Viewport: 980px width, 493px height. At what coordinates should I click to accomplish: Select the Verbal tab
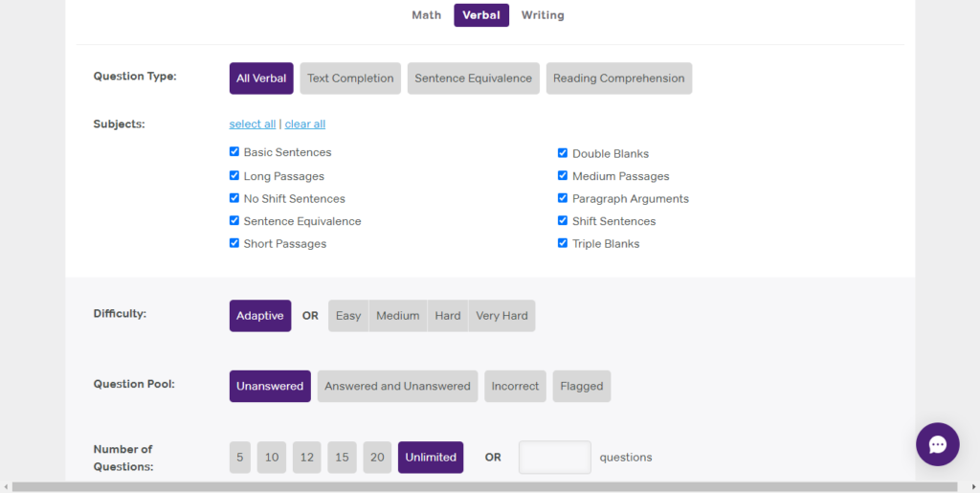[481, 15]
